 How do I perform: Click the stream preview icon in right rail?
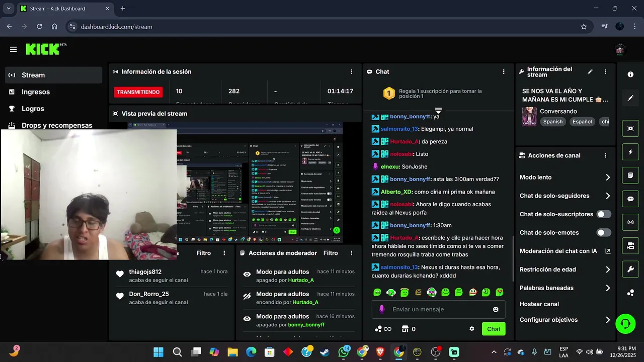pyautogui.click(x=630, y=128)
